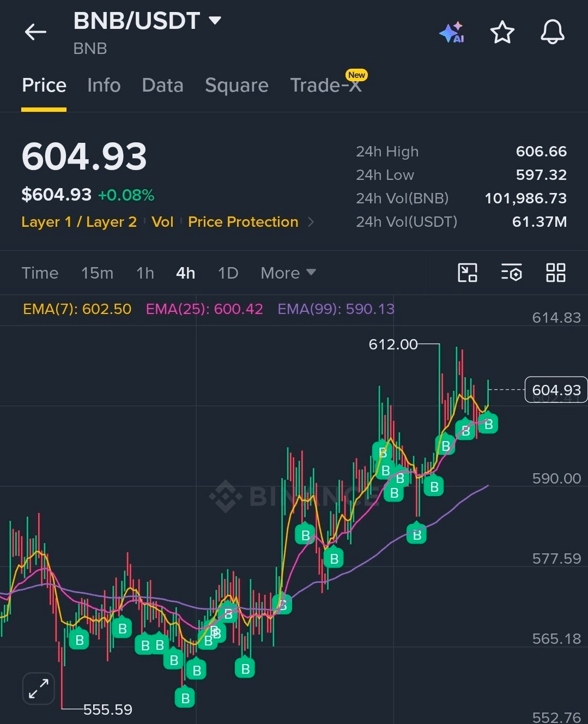Select the Time chart interval
The height and width of the screenshot is (724, 588).
(x=40, y=273)
